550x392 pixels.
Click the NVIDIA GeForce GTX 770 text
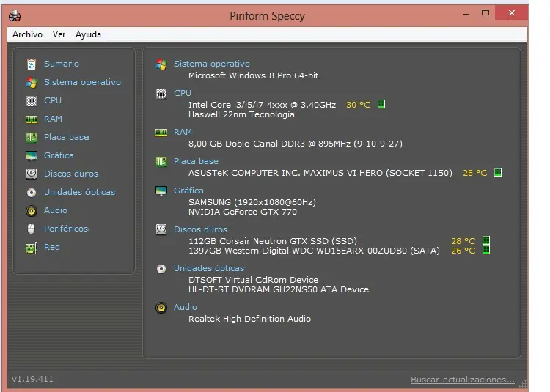coord(243,212)
